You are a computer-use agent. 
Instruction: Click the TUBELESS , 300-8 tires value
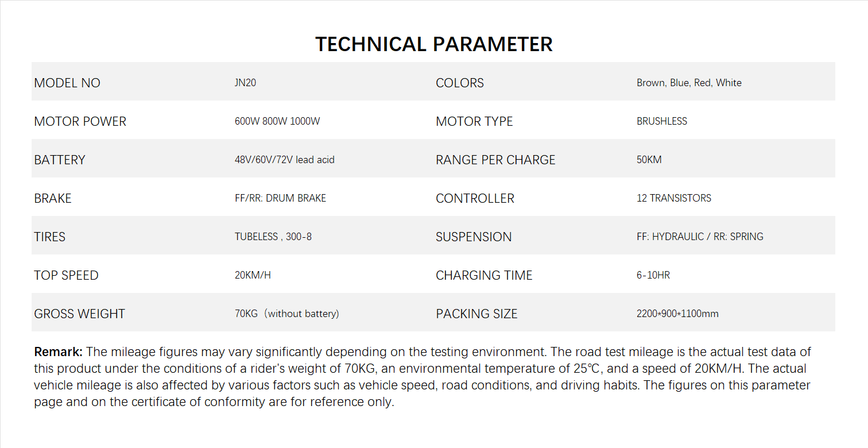(273, 237)
